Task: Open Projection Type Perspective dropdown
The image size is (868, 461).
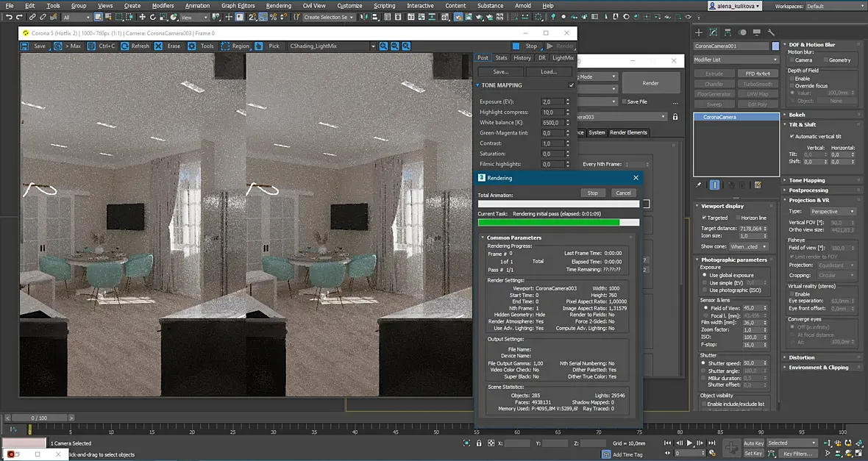Action: pyautogui.click(x=833, y=212)
